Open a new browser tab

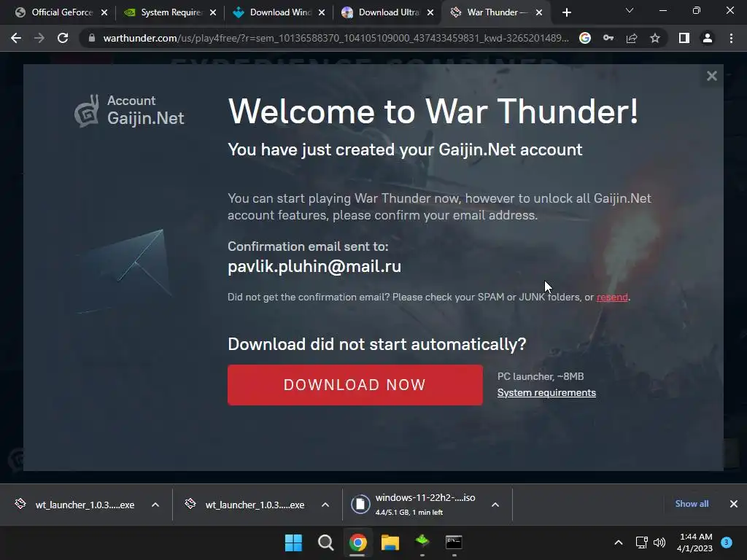[x=566, y=12]
